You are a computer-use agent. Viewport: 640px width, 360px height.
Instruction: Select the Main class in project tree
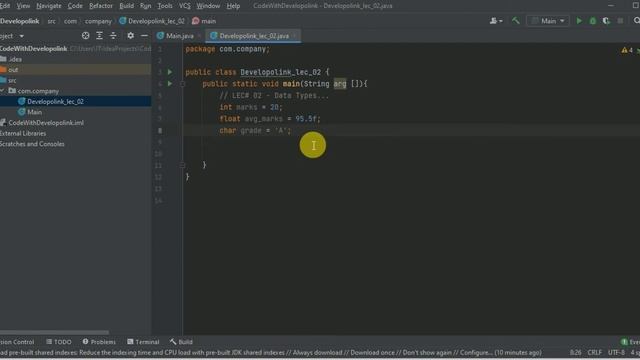(34, 112)
